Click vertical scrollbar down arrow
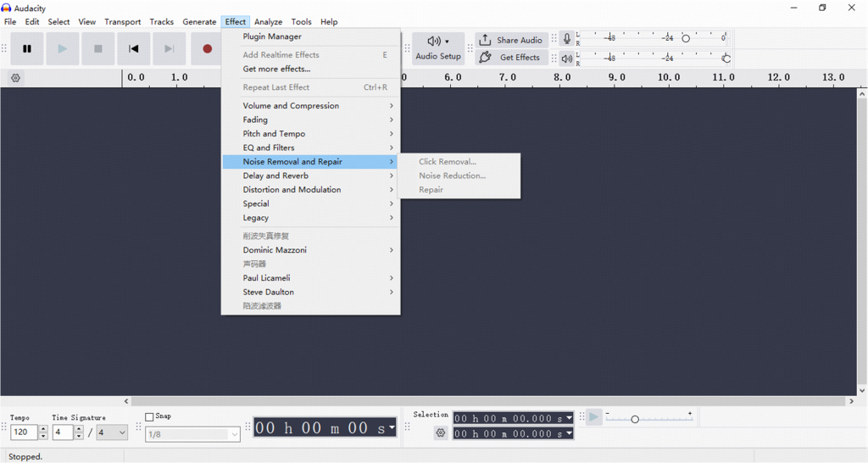 [x=862, y=390]
